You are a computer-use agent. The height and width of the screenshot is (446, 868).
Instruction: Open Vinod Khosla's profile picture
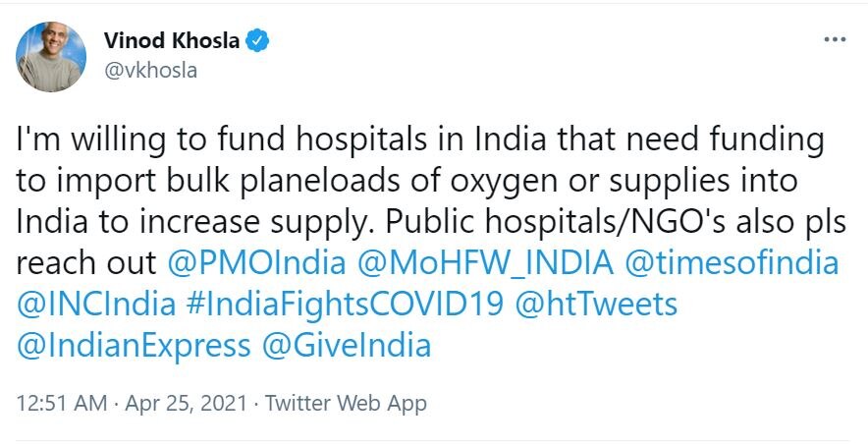(50, 57)
